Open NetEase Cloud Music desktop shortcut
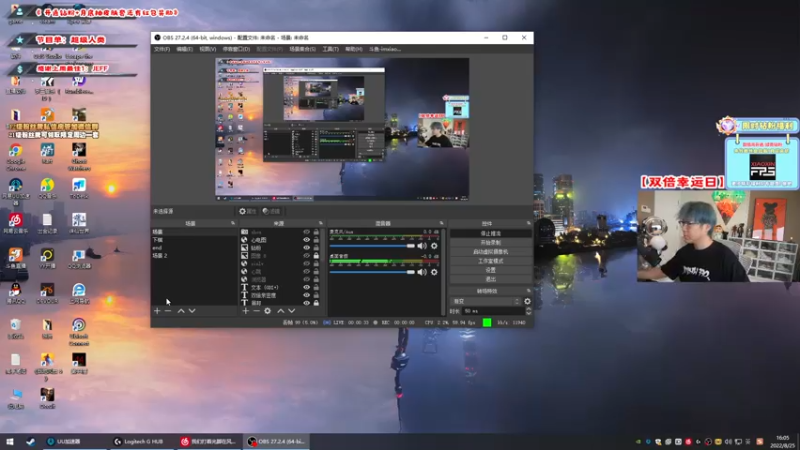 (15, 223)
